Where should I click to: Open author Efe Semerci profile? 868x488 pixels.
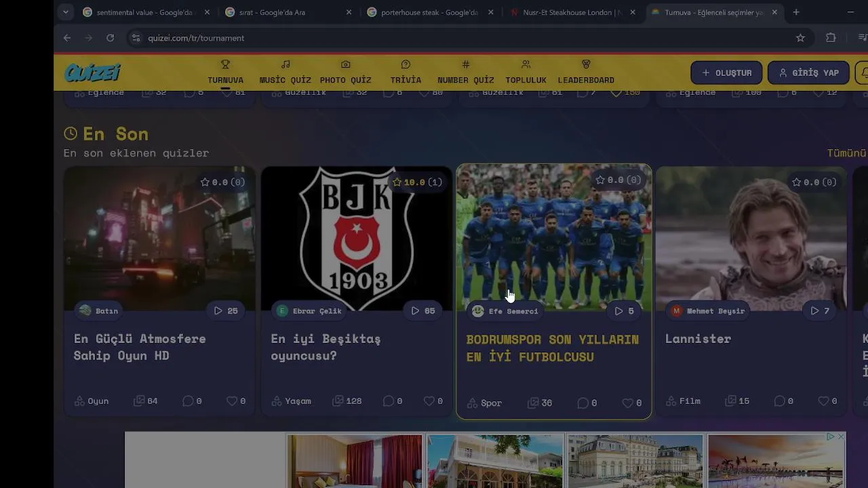tap(505, 310)
